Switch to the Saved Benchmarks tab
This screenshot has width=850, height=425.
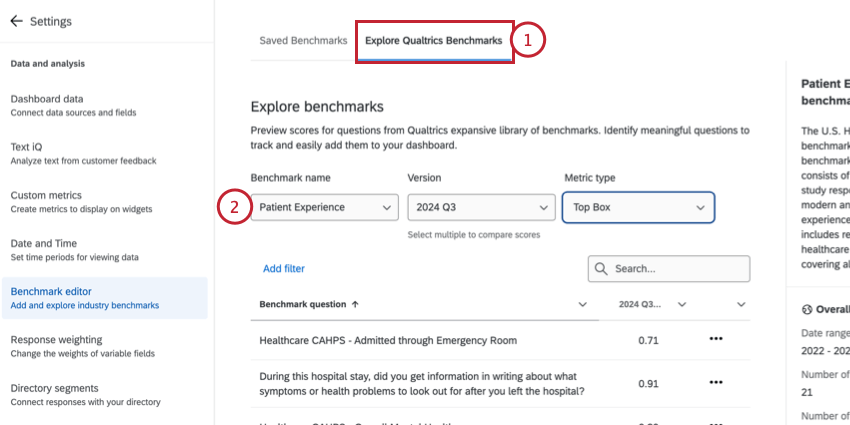[x=303, y=41]
